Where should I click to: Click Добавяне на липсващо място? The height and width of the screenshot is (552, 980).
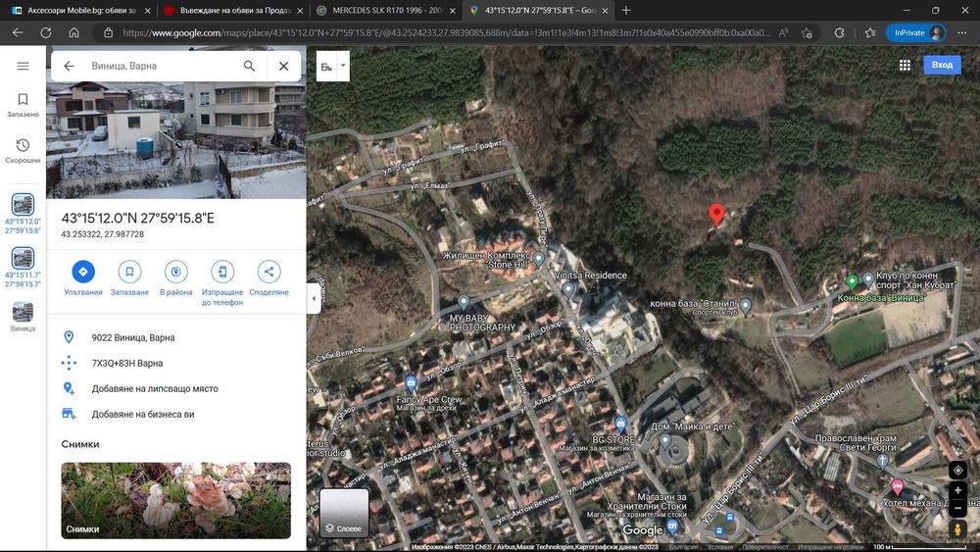pyautogui.click(x=176, y=389)
